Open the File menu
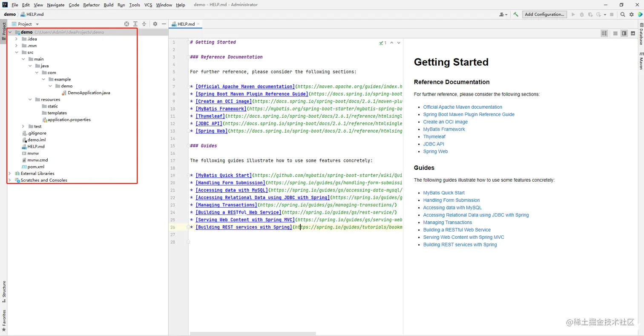 point(15,5)
